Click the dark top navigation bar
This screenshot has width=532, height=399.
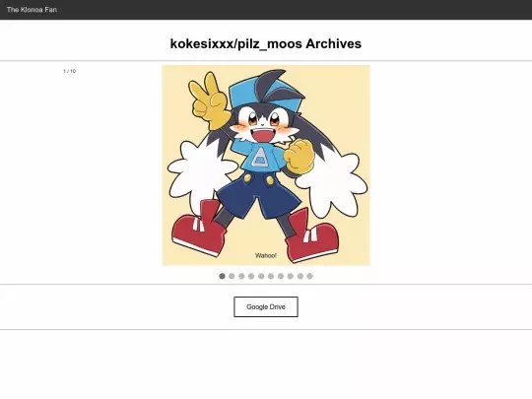click(266, 10)
